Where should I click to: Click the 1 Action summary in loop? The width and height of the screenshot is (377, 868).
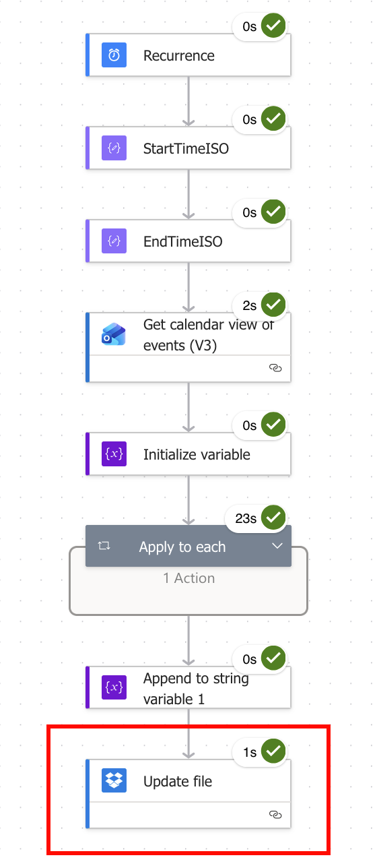tap(188, 578)
